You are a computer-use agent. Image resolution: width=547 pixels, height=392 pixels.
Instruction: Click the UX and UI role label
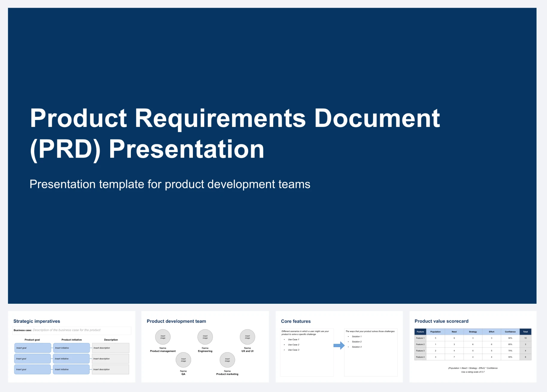coord(247,351)
